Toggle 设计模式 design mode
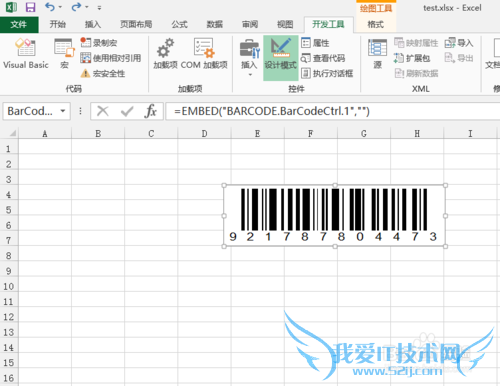500x386 pixels. 280,57
